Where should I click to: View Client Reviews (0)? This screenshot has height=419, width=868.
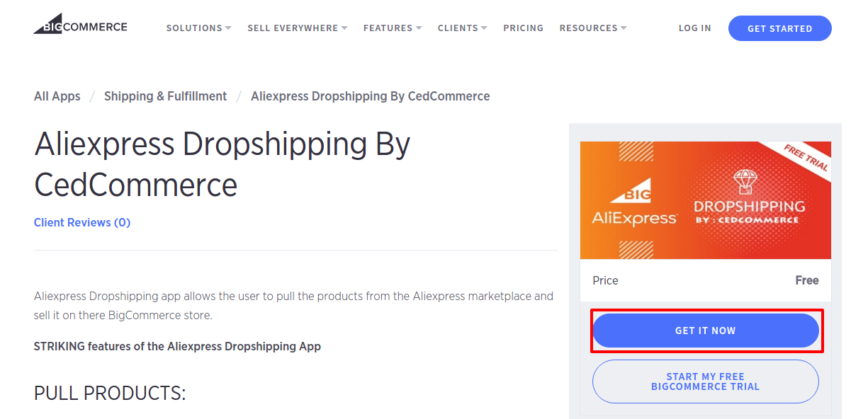82,222
